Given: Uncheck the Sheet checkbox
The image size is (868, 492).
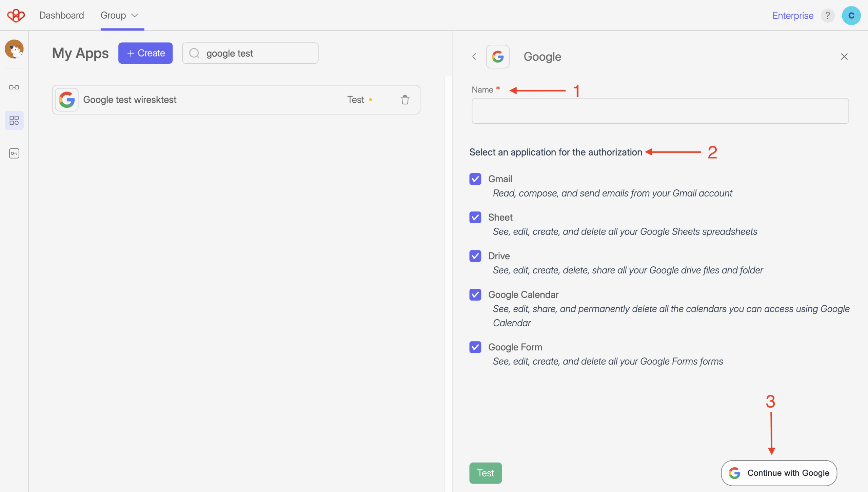Looking at the screenshot, I should pos(475,217).
